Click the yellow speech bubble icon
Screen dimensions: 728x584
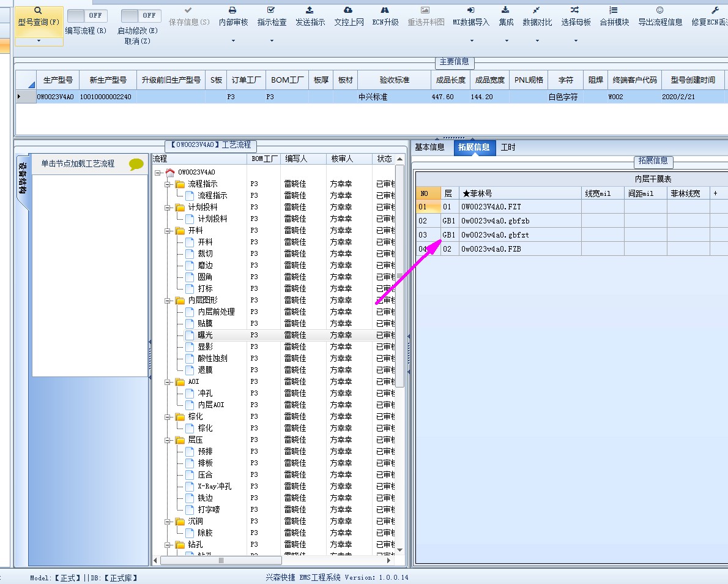coord(136,164)
